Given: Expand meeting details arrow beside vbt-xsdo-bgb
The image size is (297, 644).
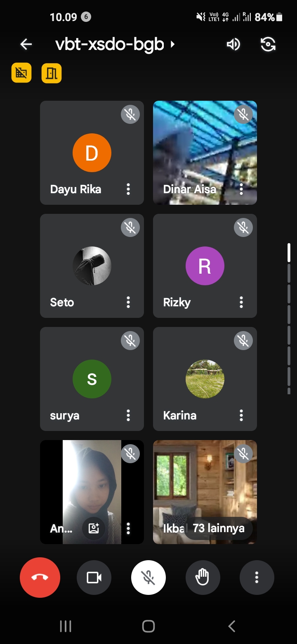Looking at the screenshot, I should (x=173, y=44).
